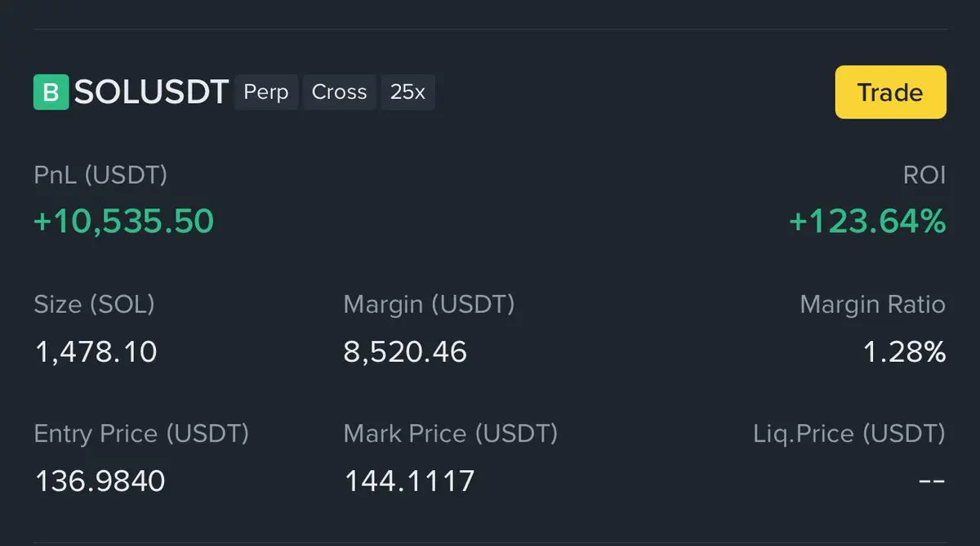Click the Margin Ratio label

(x=872, y=304)
